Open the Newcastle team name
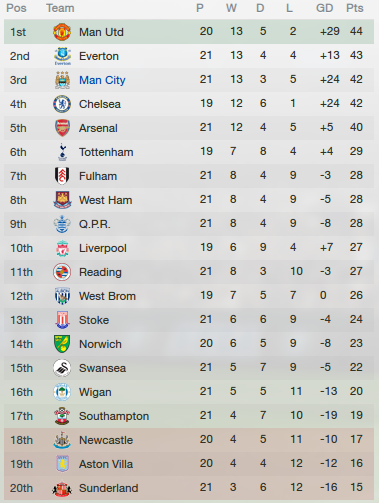 pos(106,440)
